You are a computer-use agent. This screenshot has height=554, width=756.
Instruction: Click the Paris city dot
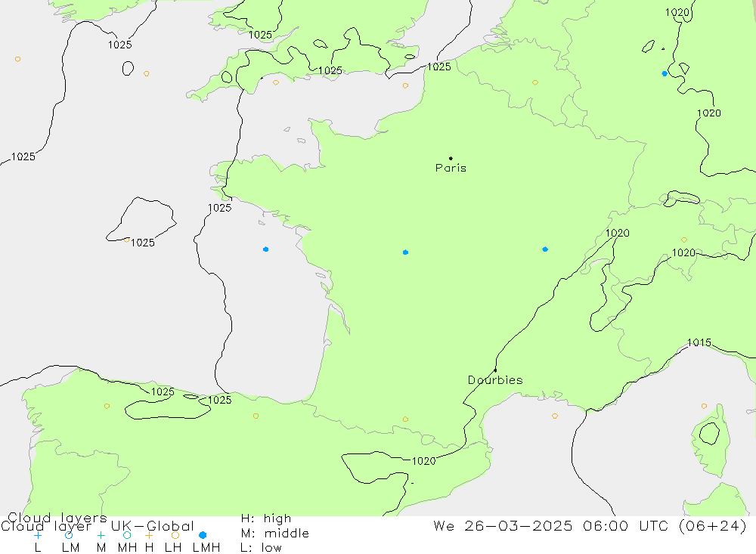(451, 158)
